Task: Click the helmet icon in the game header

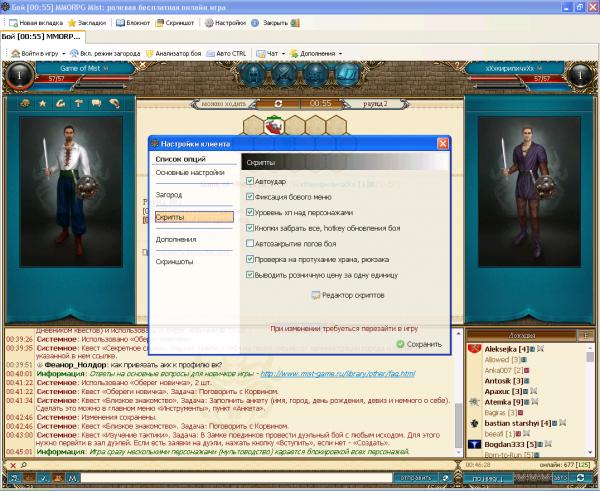Action: pos(252,74)
